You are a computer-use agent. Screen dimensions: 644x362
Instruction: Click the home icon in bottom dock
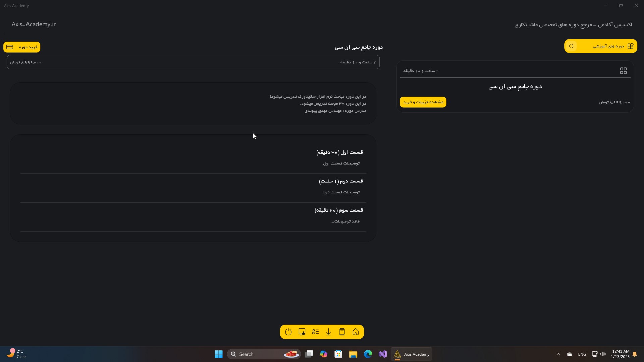(356, 332)
